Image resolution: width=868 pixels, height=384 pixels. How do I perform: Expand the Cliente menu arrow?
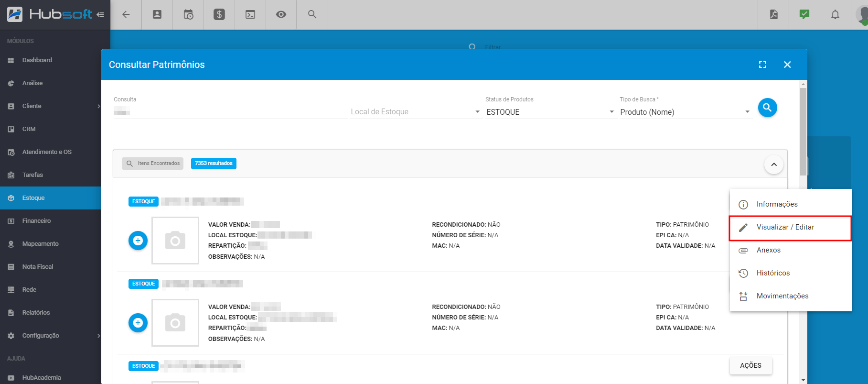coord(98,106)
